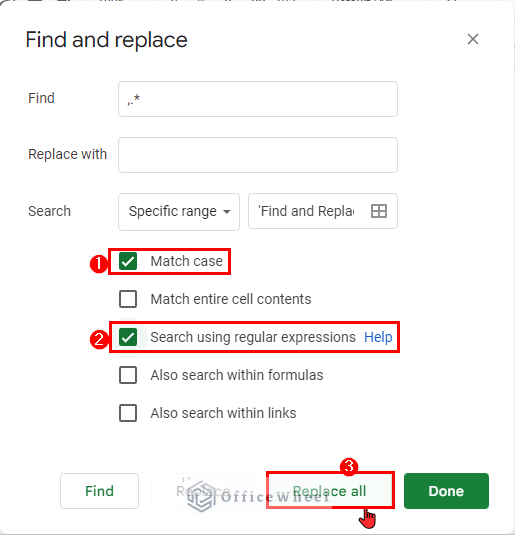Focus the empty Replace with field

coord(258,155)
